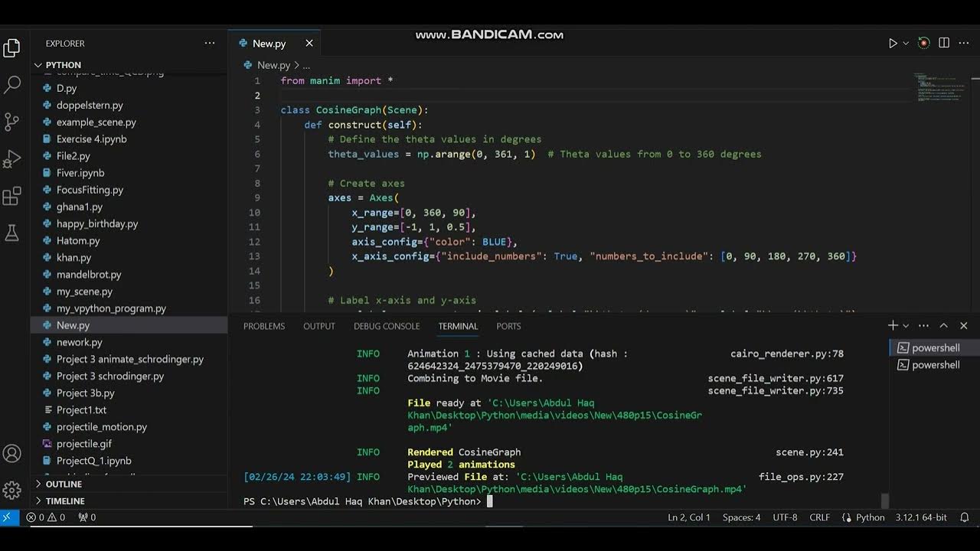Click the editor minimap preview
The image size is (980, 551).
click(x=940, y=88)
